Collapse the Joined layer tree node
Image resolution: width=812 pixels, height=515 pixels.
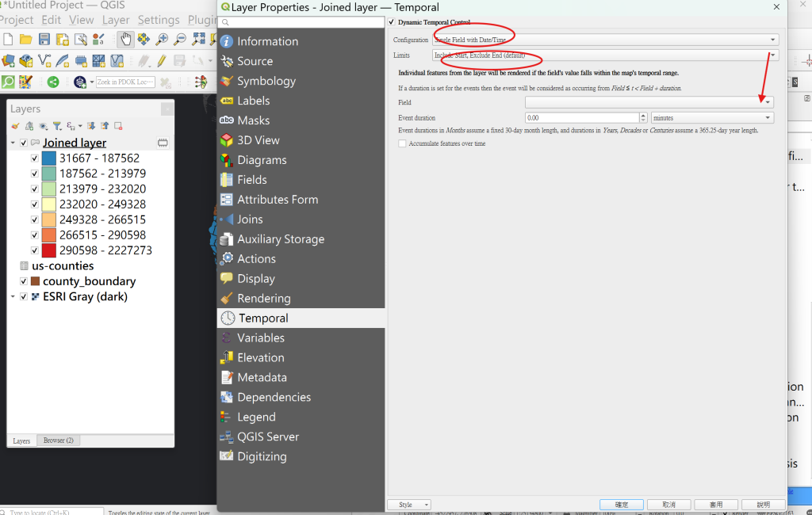click(13, 143)
